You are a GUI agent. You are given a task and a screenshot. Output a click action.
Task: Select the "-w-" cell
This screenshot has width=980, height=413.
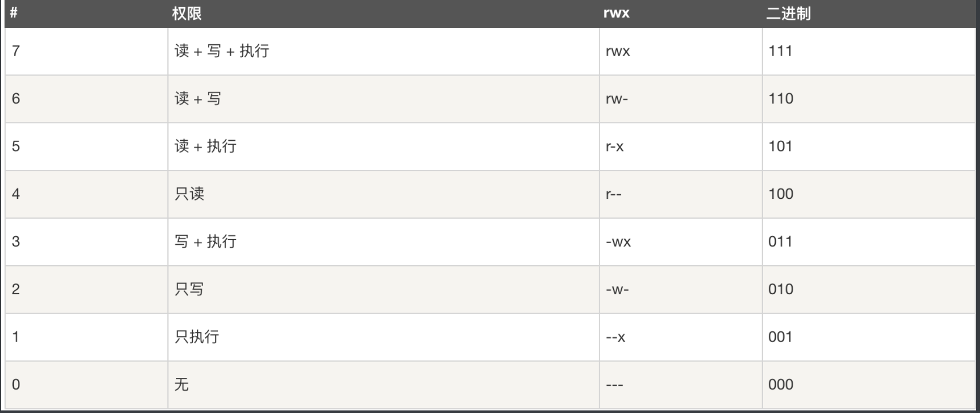pos(617,289)
